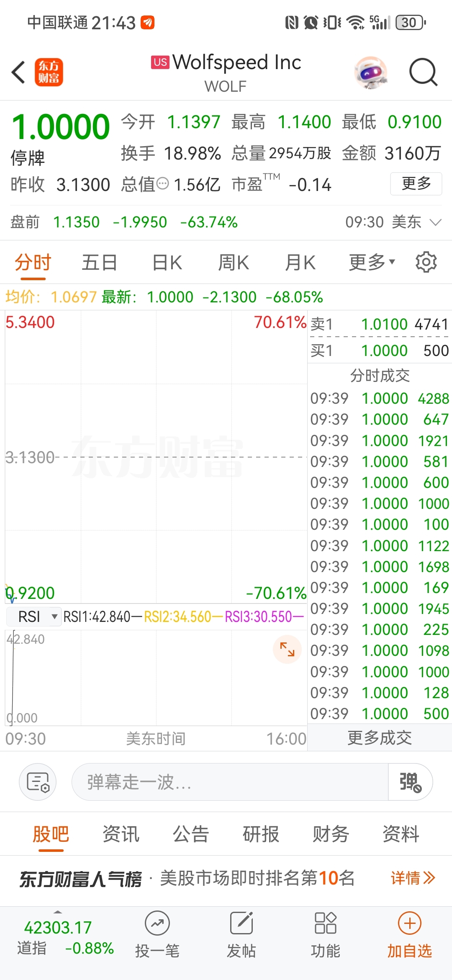Tap the 卖1 ask quote row
This screenshot has width=452, height=980.
380,324
